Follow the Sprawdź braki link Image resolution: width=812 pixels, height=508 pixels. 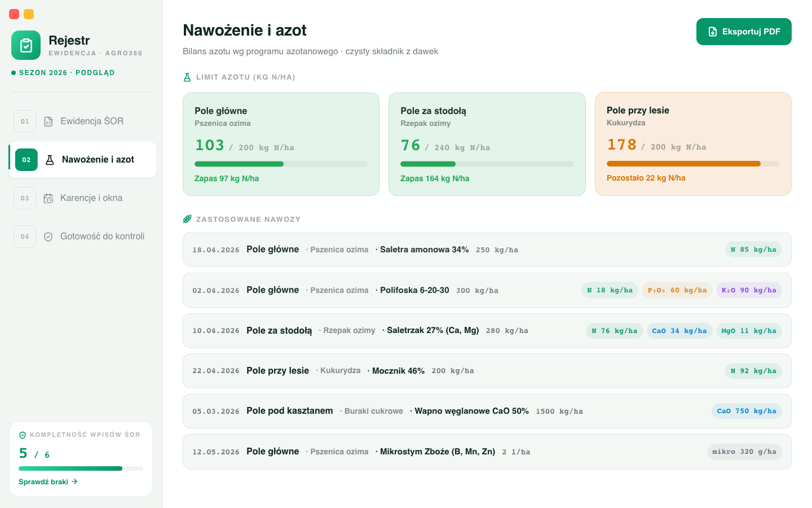click(48, 482)
